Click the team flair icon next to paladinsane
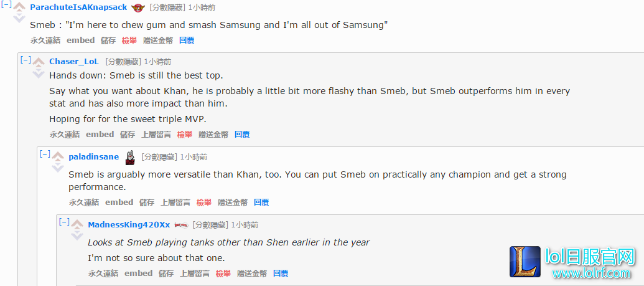Viewport: 644px width, 286px height. click(130, 157)
